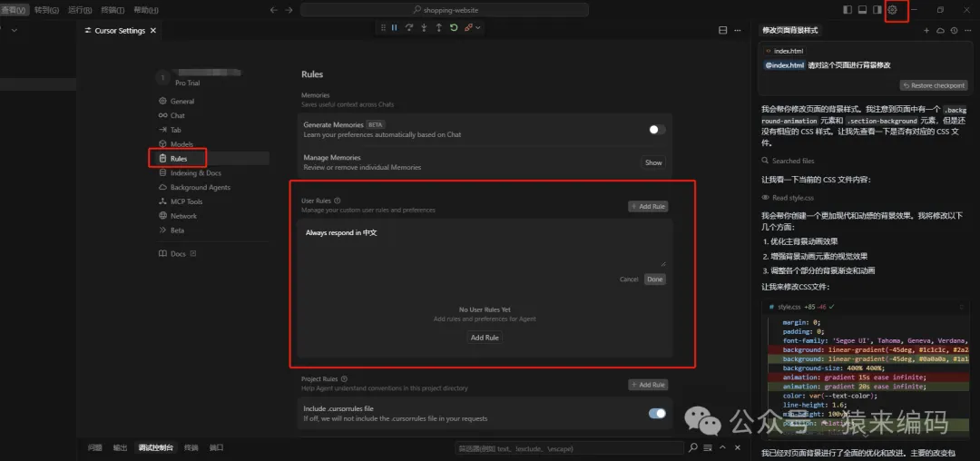Open the 修改页面背景样式 chat tab
Image resolution: width=980 pixels, height=461 pixels.
[x=790, y=30]
